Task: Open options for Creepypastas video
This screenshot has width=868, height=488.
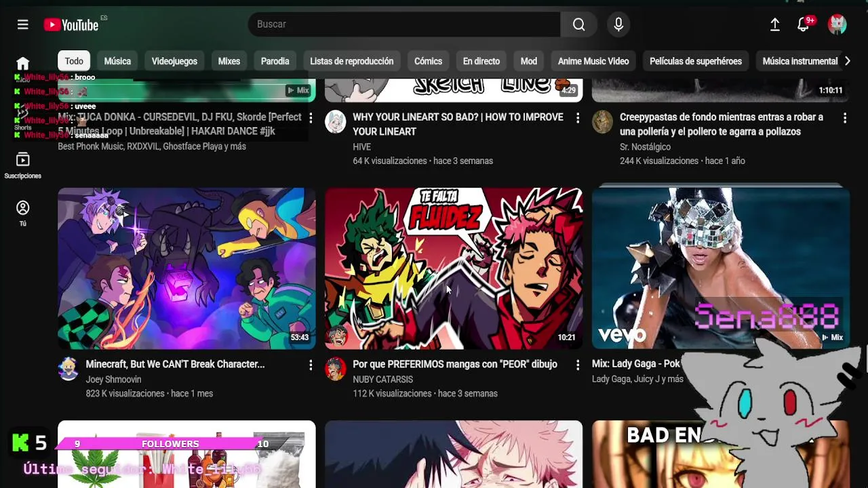Action: 845,118
